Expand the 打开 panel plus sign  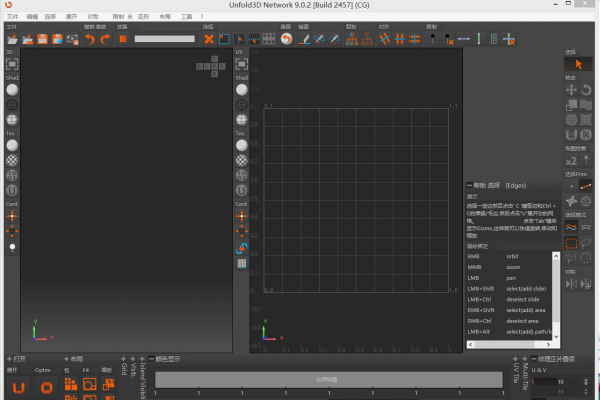pyautogui.click(x=9, y=359)
